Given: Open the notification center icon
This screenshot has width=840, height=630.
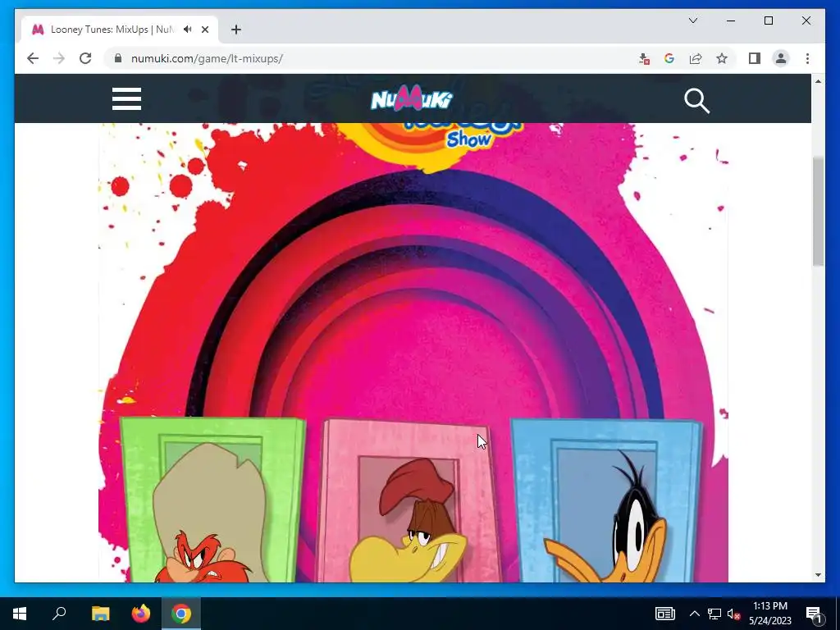Looking at the screenshot, I should [814, 614].
